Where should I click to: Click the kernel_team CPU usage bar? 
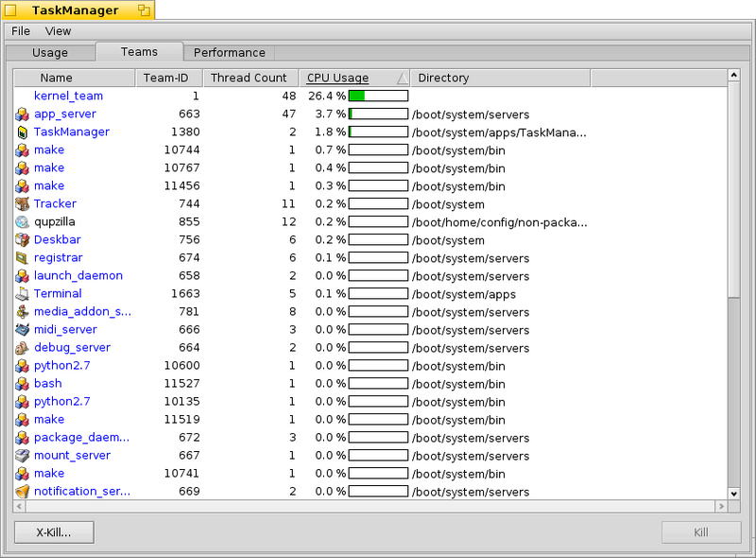(379, 96)
